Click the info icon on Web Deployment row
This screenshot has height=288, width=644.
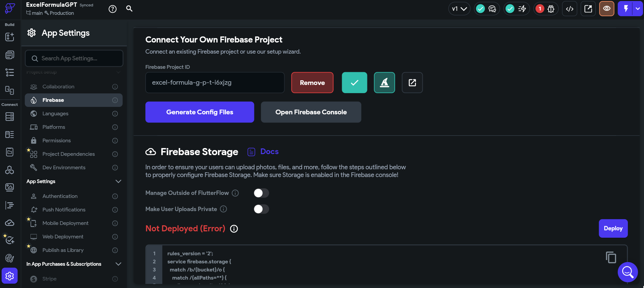(115, 237)
